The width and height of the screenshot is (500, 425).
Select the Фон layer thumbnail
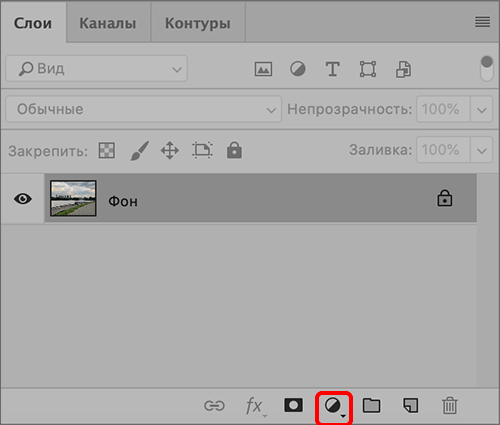tap(73, 198)
